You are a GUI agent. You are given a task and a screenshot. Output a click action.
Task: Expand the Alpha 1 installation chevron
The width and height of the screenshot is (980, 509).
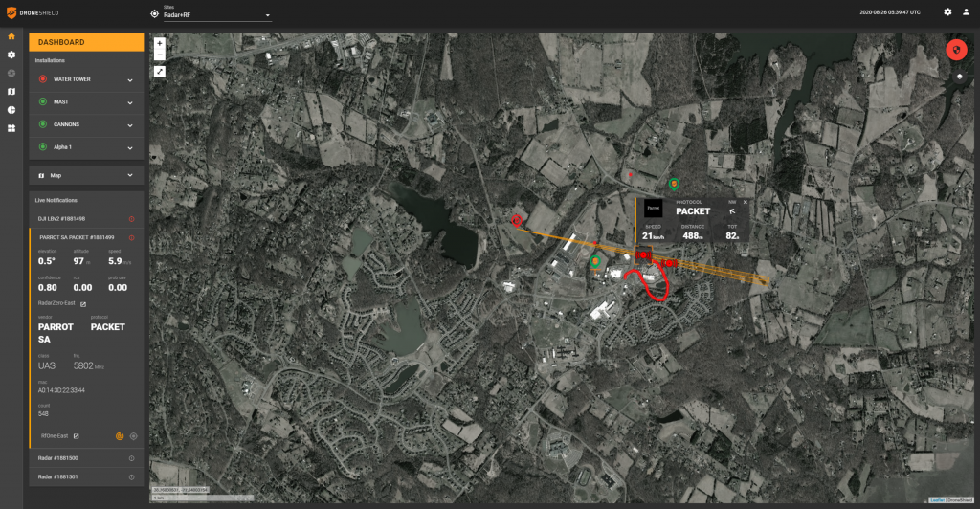tap(130, 148)
